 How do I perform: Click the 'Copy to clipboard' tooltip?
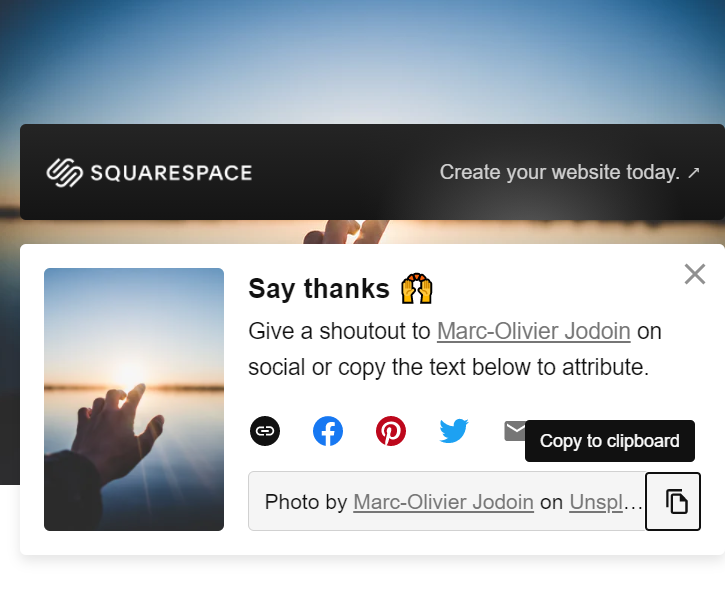click(x=609, y=441)
